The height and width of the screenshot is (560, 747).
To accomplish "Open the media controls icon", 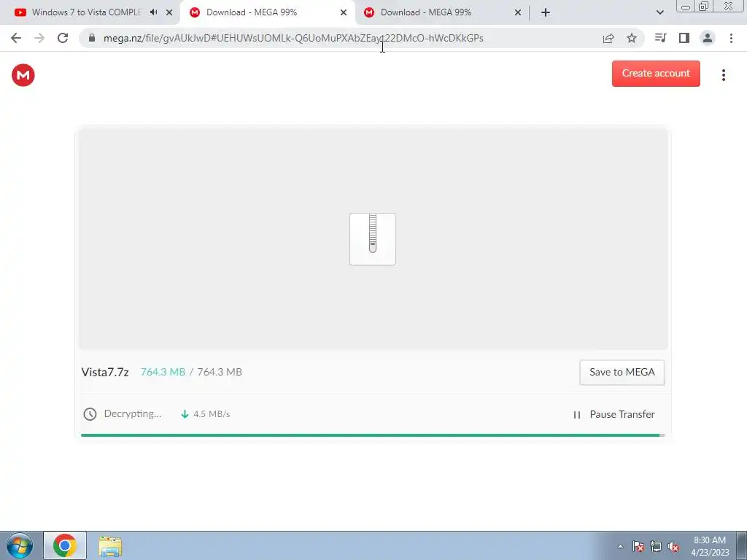I will tap(660, 38).
